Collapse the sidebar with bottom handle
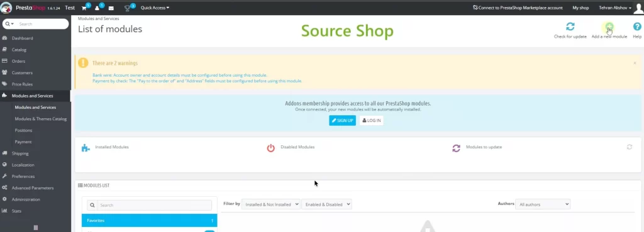 click(35, 228)
